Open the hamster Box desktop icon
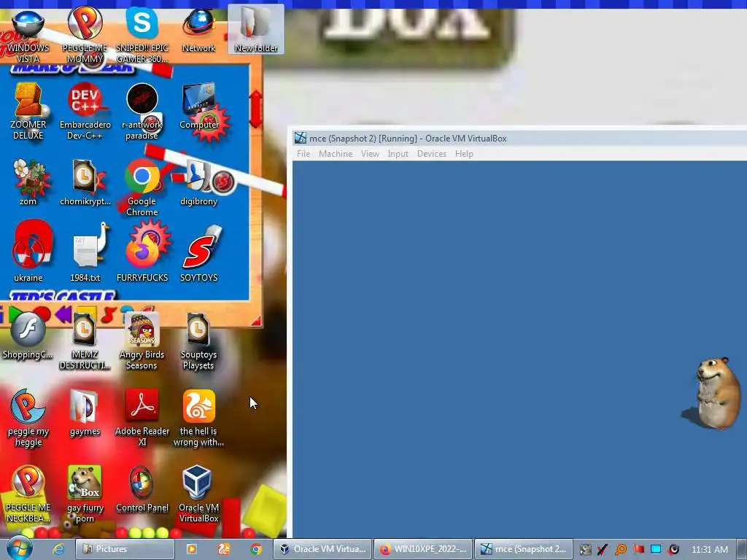 click(x=85, y=494)
